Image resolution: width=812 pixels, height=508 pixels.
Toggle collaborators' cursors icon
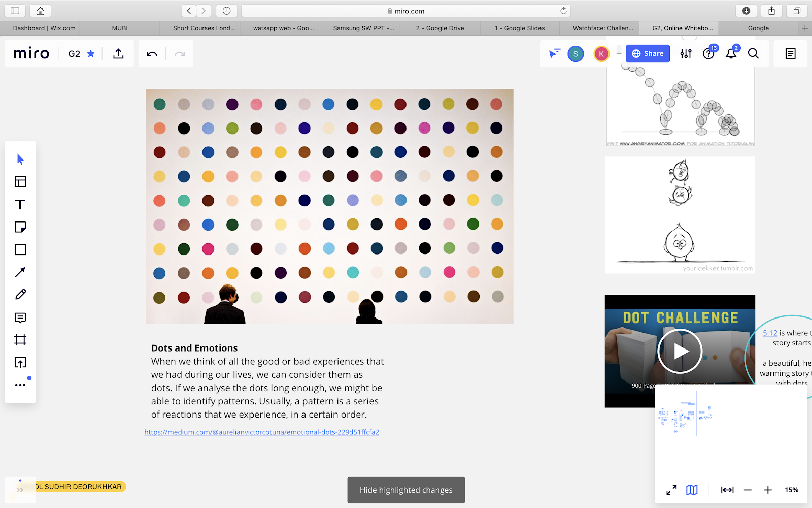(x=554, y=53)
